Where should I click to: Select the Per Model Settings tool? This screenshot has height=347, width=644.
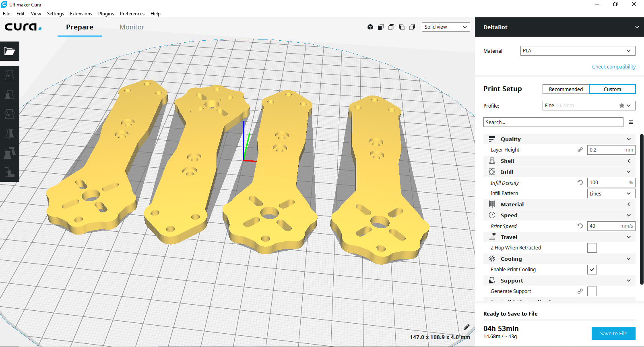tap(10, 153)
